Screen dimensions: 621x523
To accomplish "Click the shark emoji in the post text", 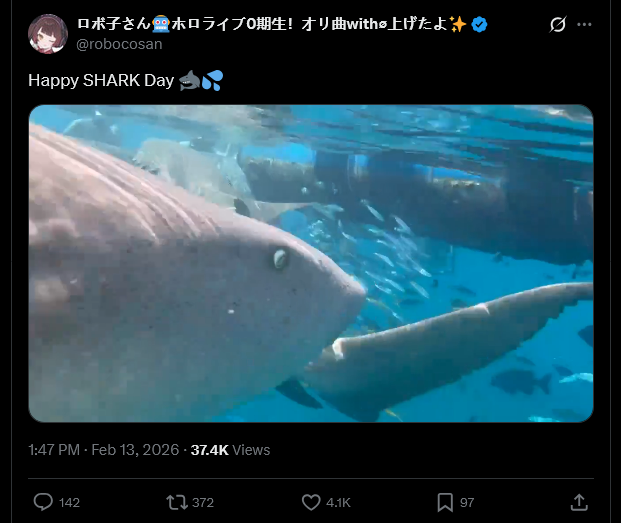I will (x=189, y=80).
